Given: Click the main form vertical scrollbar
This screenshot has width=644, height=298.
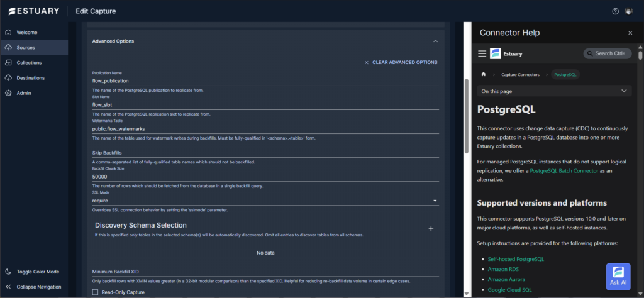Looking at the screenshot, I should [x=466, y=116].
